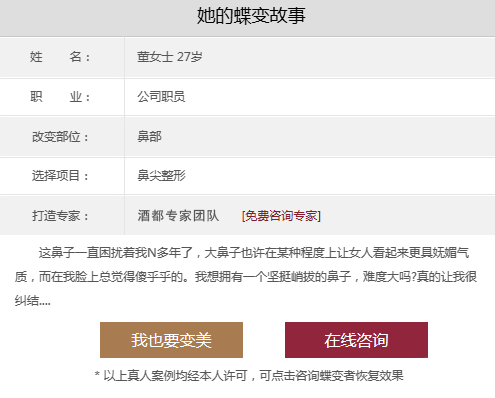Open the 在线咨询 button
495x398 pixels.
[356, 340]
